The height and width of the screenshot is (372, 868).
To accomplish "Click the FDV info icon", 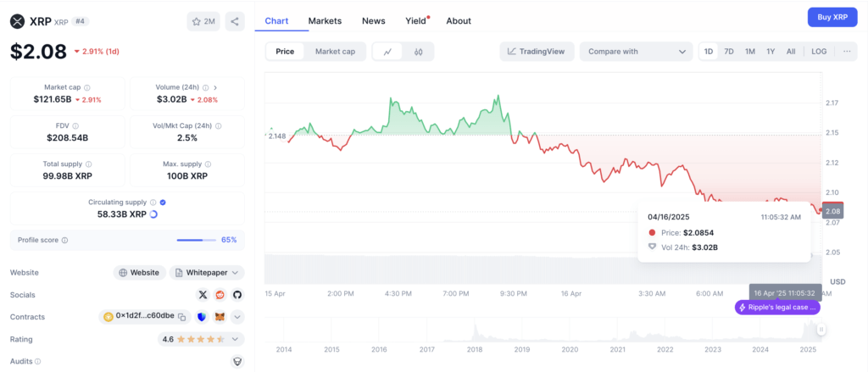I will click(75, 125).
